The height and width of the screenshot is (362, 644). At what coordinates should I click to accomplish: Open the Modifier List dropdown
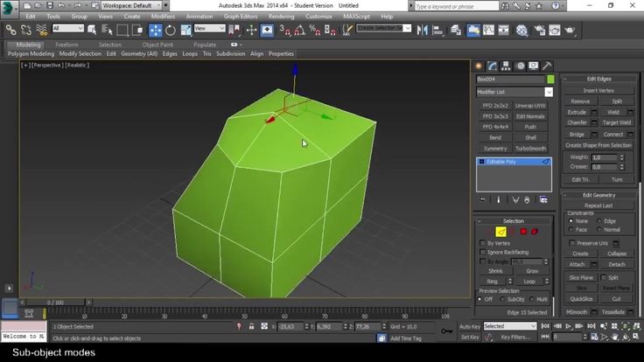514,91
